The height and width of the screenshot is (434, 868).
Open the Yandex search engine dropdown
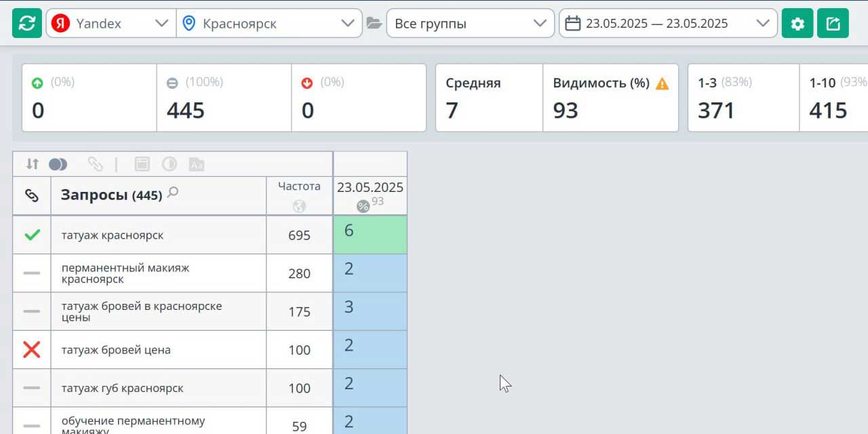111,24
